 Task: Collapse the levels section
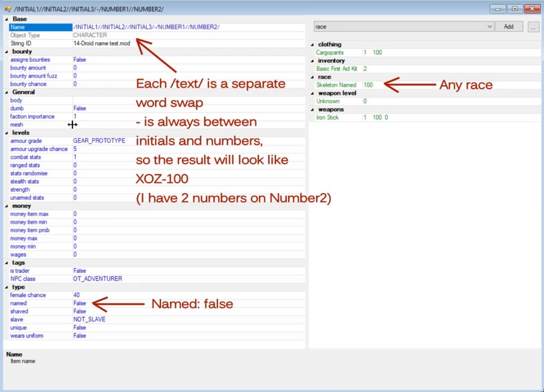click(x=6, y=133)
